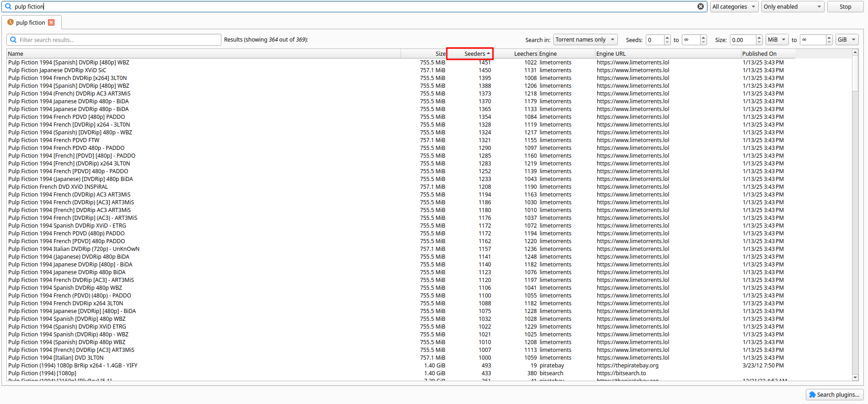Open the All categories dropdown
The height and width of the screenshot is (404, 868).
[734, 6]
